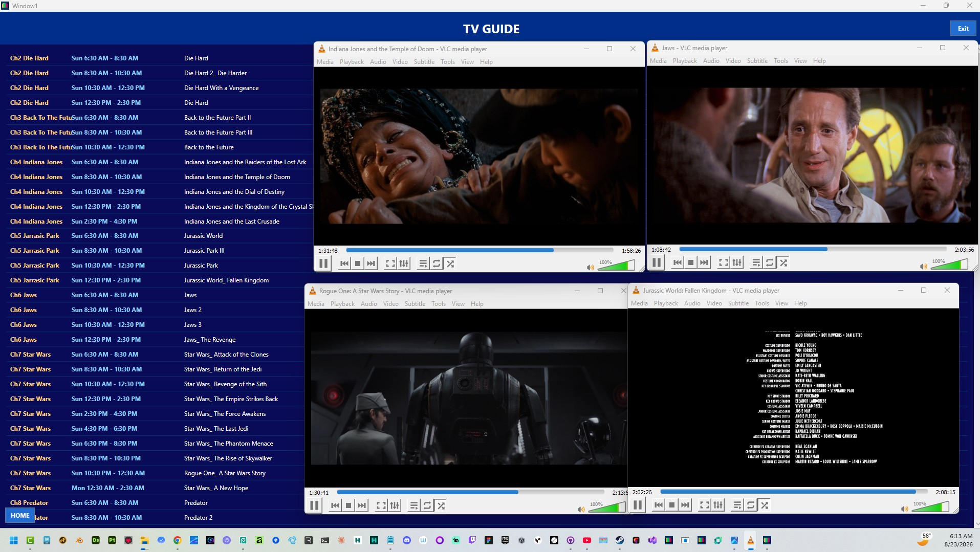
Task: Open the View menu in Indiana Jones window
Action: click(467, 62)
